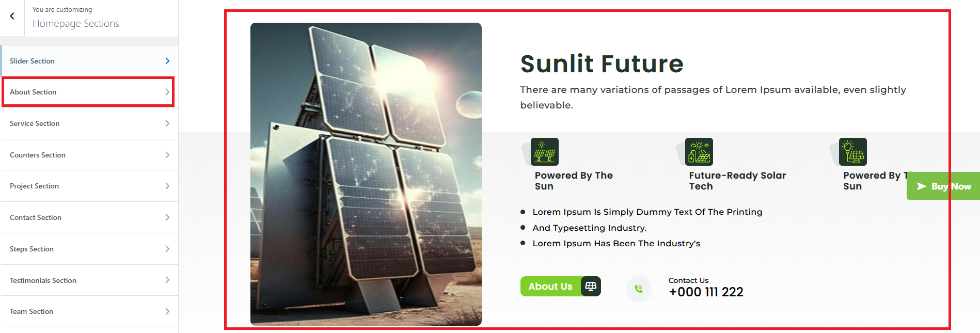Open the About Section panel
This screenshot has width=980, height=333.
click(x=88, y=92)
